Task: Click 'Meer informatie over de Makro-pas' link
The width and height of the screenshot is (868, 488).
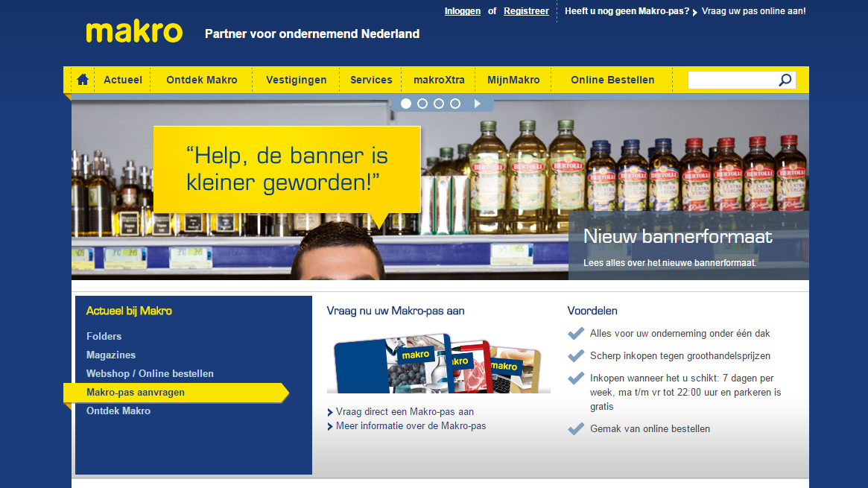Action: pyautogui.click(x=411, y=426)
